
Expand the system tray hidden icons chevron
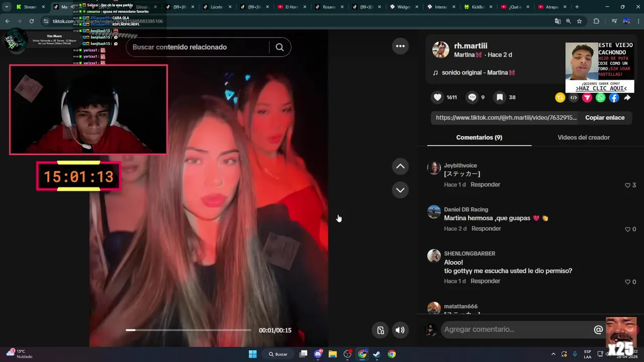pos(553,354)
